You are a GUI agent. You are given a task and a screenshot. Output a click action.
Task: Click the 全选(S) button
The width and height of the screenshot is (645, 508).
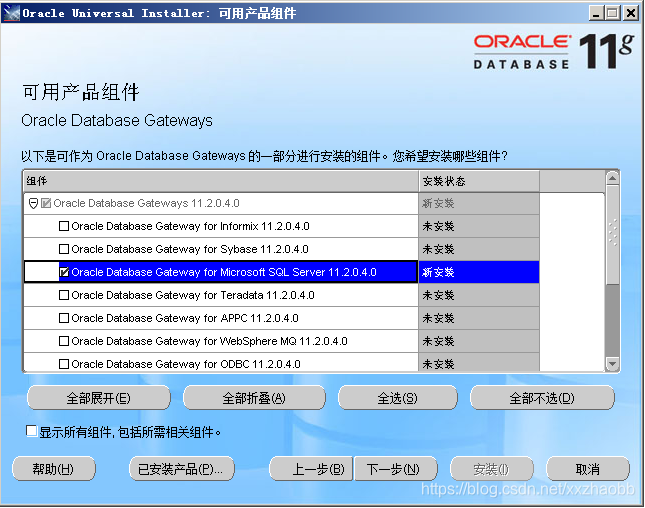coord(397,398)
